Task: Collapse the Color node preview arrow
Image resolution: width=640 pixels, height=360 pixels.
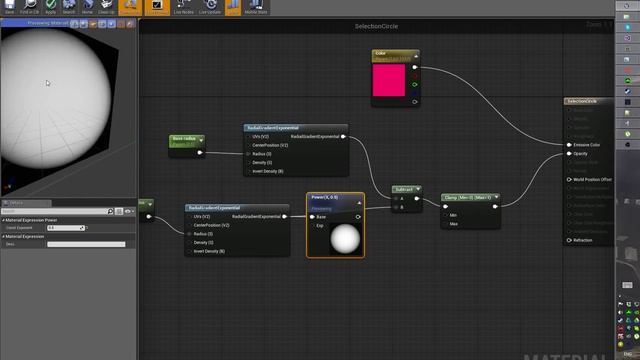Action: pos(416,56)
